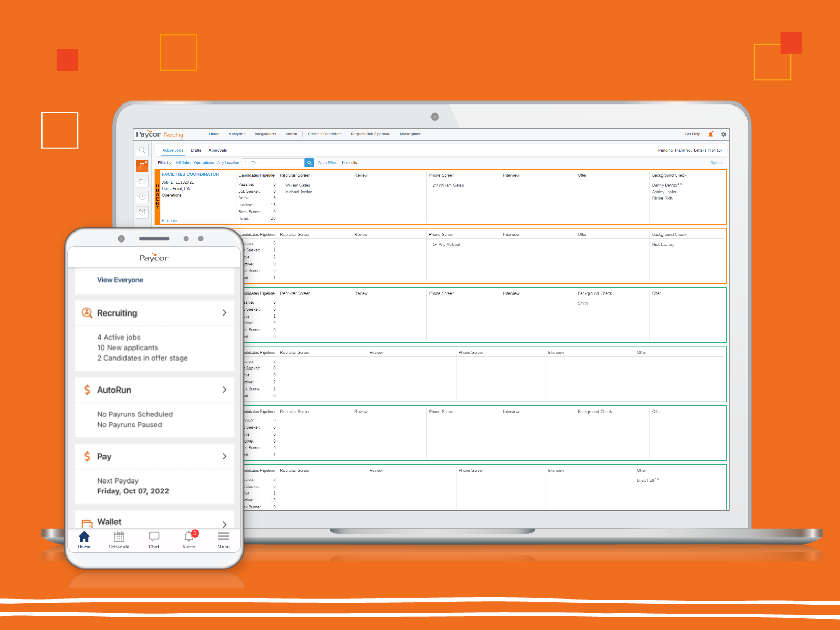Open the FACILITIES COORDINATOR job link

click(x=190, y=174)
